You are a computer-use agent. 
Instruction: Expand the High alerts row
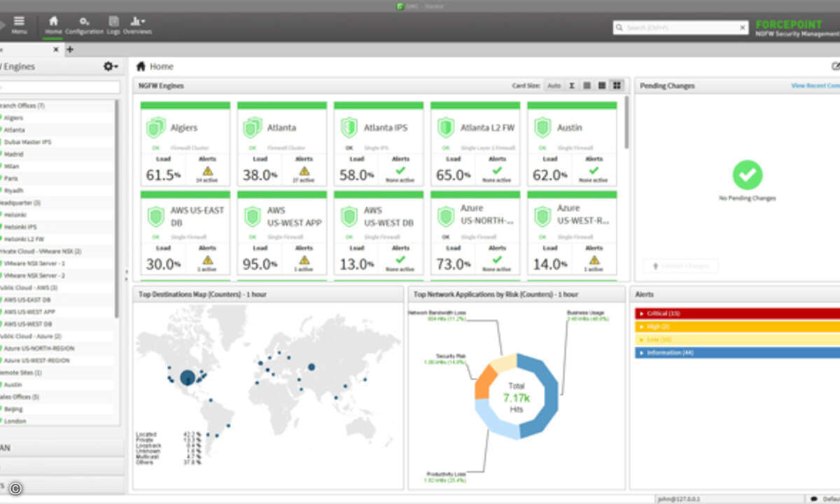click(737, 326)
